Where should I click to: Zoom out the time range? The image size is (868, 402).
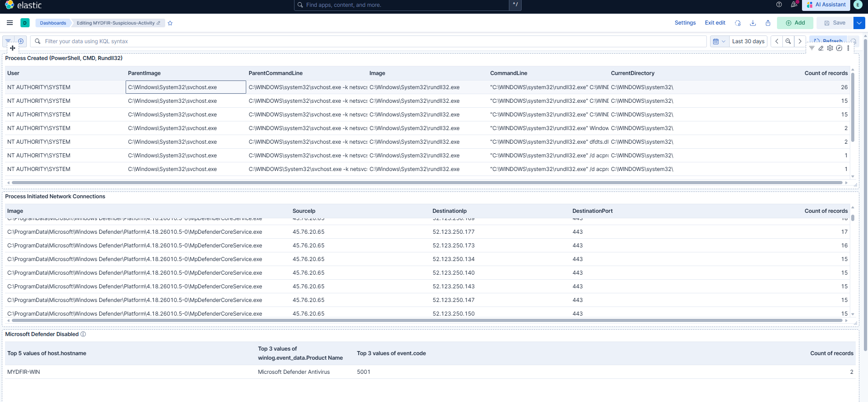tap(788, 41)
